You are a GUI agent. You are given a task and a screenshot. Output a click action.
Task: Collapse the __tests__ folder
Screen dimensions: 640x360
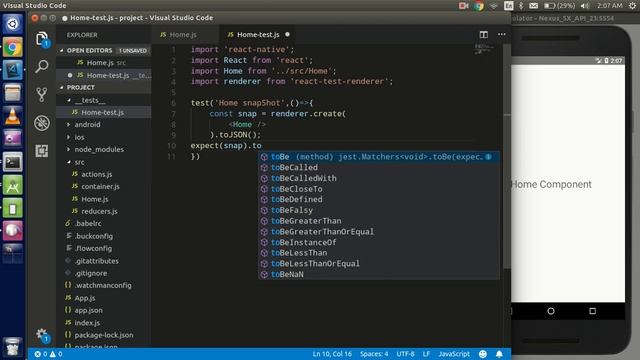(104, 100)
